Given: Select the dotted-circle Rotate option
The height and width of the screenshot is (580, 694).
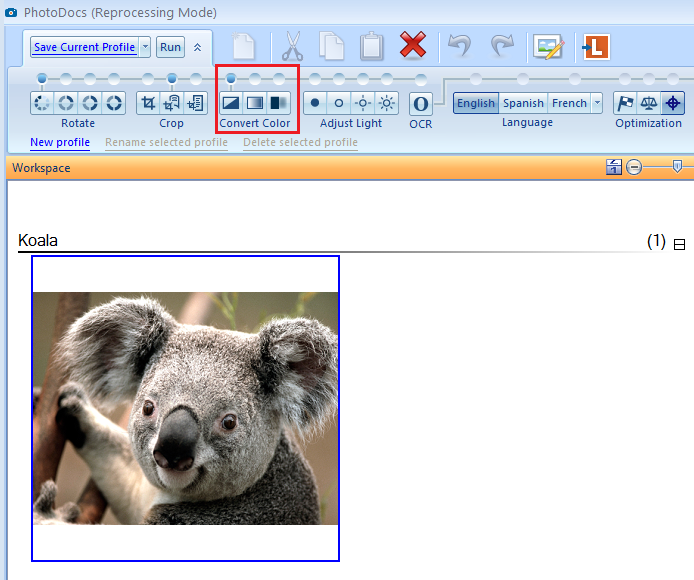Looking at the screenshot, I should tap(42, 103).
